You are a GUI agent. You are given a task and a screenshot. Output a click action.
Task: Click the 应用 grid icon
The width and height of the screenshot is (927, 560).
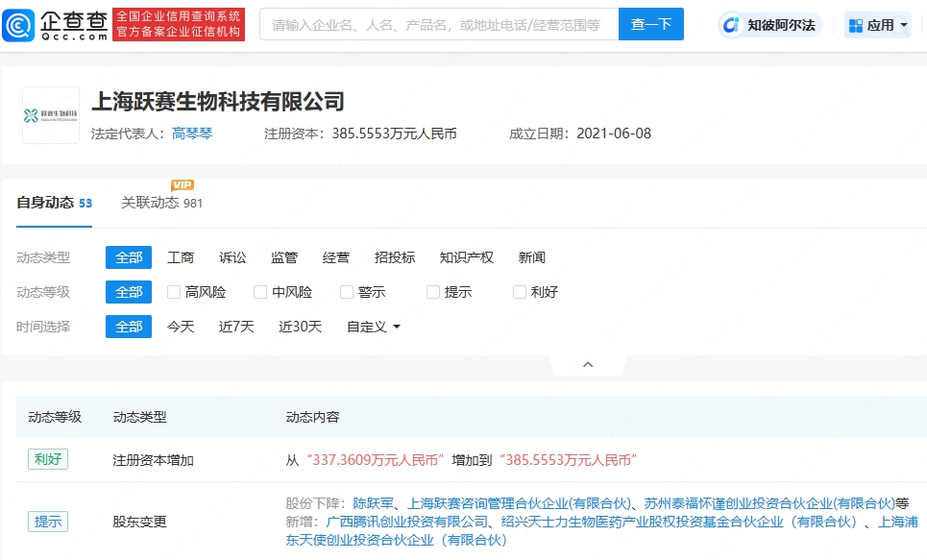point(856,25)
